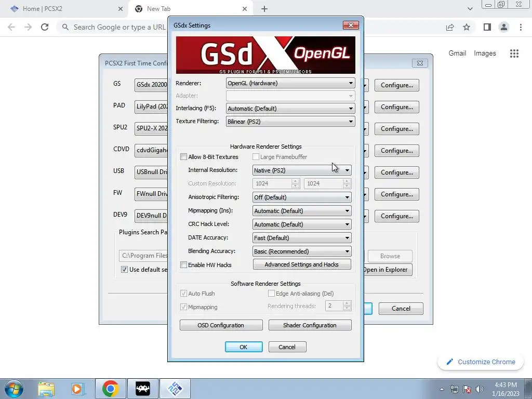Close the New Tab tab
Image resolution: width=532 pixels, height=399 pixels.
pyautogui.click(x=245, y=9)
